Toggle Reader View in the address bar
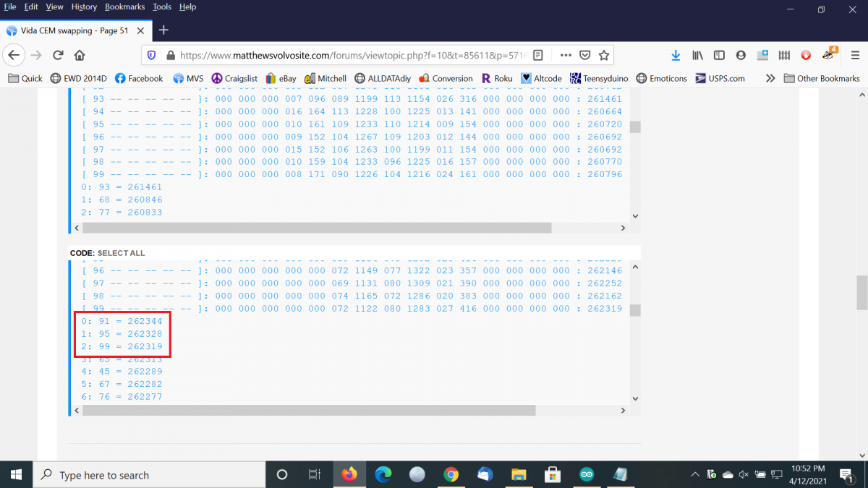 point(538,55)
